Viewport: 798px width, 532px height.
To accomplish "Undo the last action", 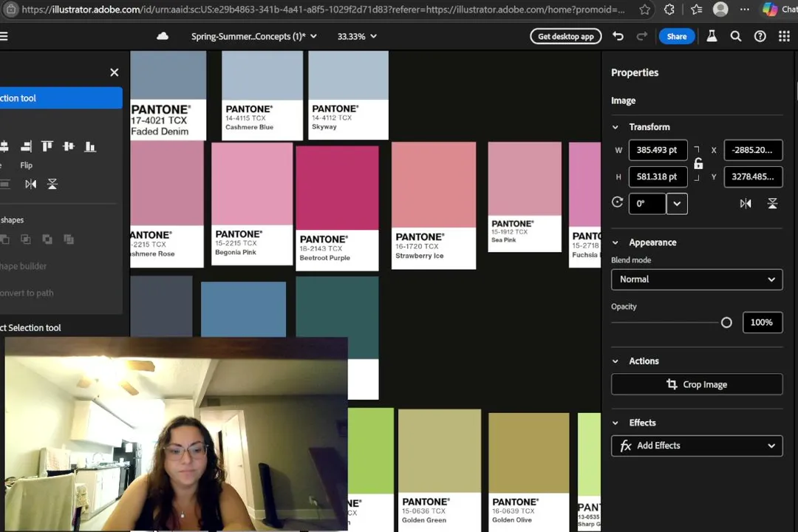I will [x=618, y=36].
